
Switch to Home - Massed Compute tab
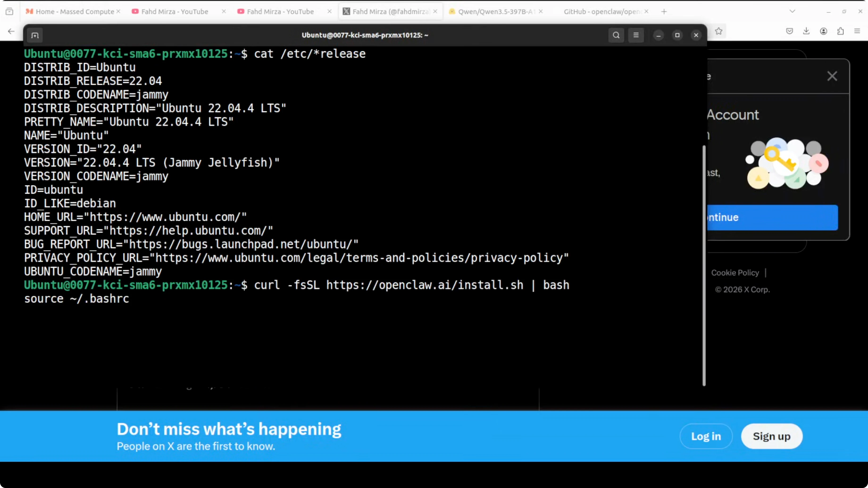coord(75,12)
